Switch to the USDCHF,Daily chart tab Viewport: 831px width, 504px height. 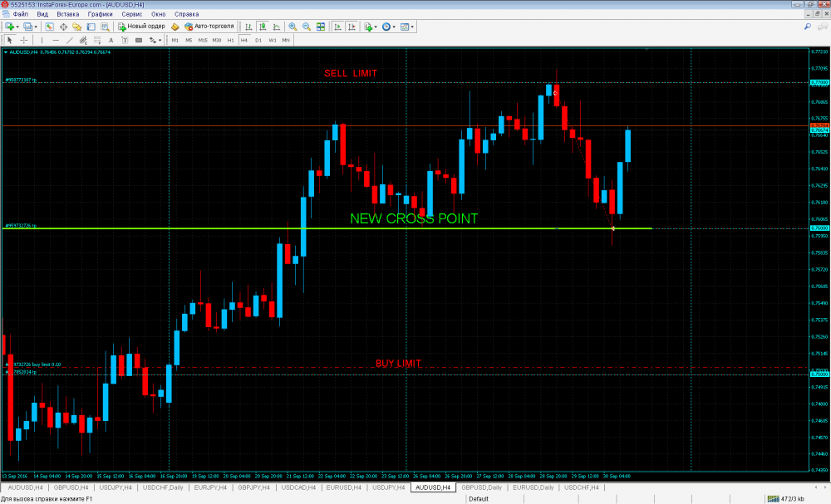(163, 487)
